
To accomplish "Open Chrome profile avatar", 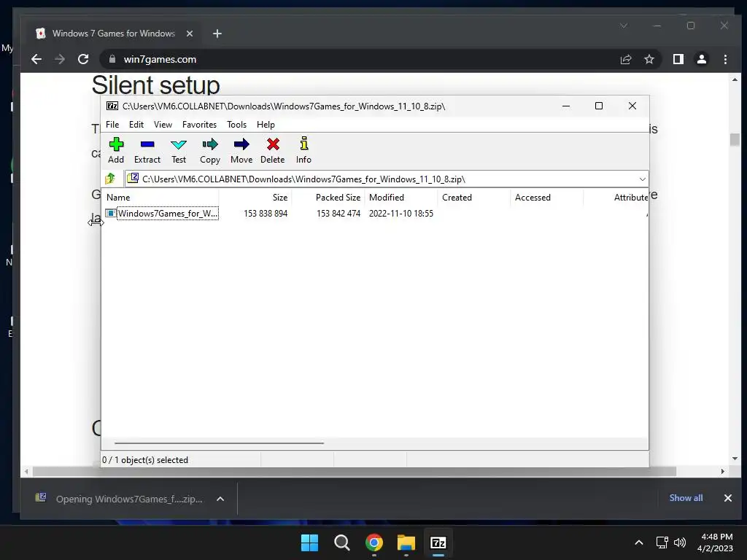I will 702,59.
